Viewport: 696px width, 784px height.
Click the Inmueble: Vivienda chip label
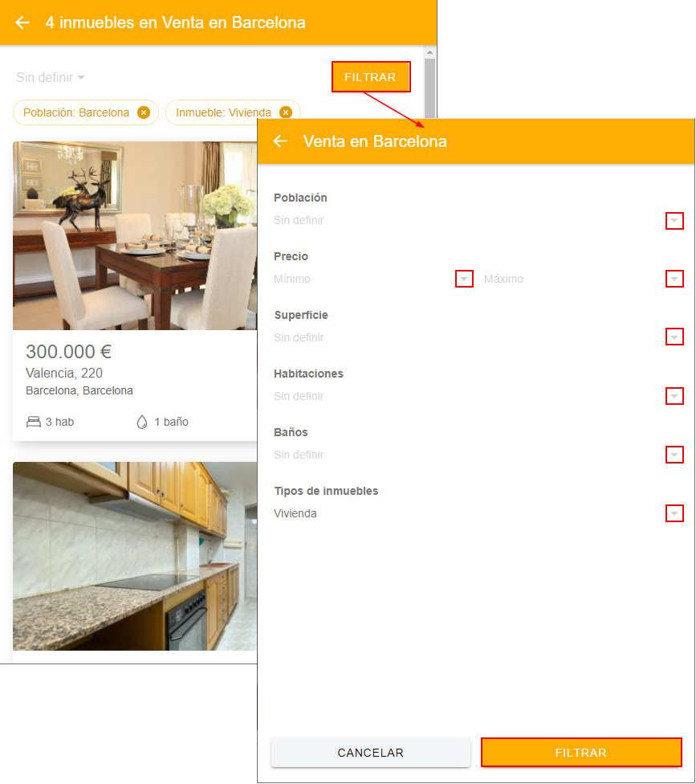click(223, 112)
